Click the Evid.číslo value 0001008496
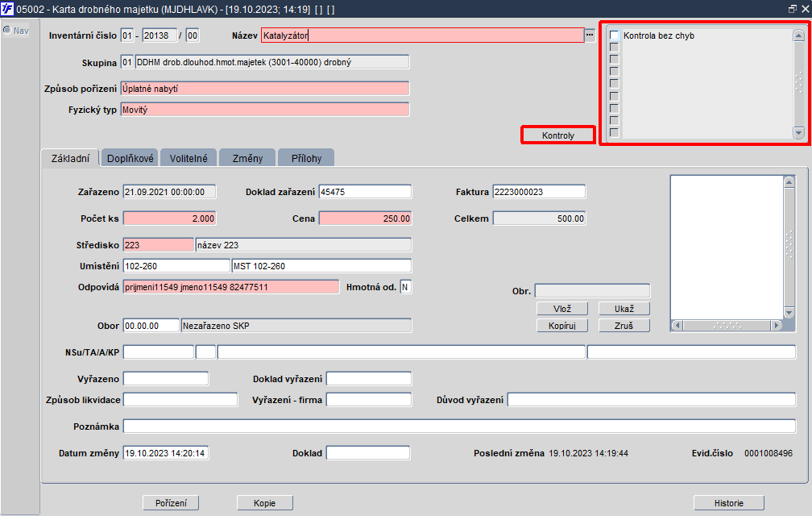The width and height of the screenshot is (812, 516). pos(768,453)
